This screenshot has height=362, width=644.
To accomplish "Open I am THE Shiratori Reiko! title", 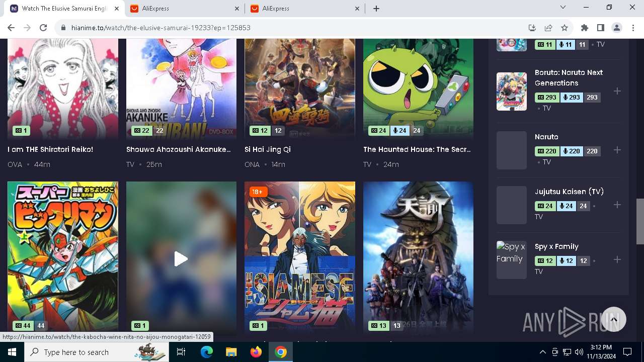I will [50, 149].
